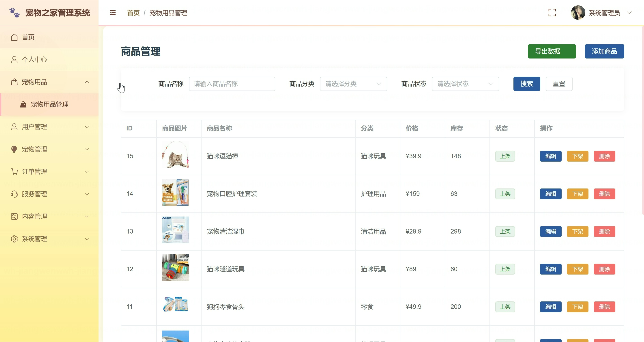Viewport: 644px width, 342px height.
Task: Expand the 系统管理员 user menu arrow
Action: (x=629, y=13)
